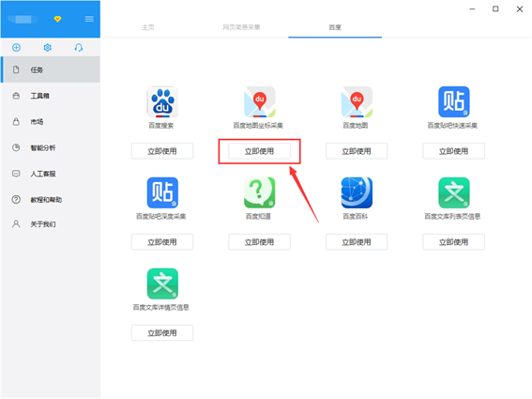532x399 pixels.
Task: Click the pie chart icon beside 智能分析
Action: coord(16,147)
